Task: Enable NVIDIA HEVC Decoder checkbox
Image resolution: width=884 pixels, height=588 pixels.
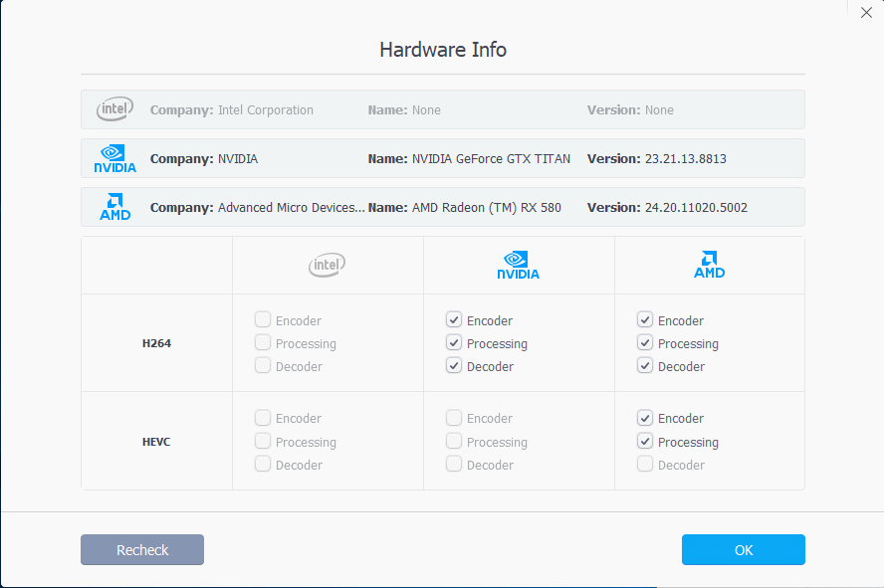Action: click(454, 464)
